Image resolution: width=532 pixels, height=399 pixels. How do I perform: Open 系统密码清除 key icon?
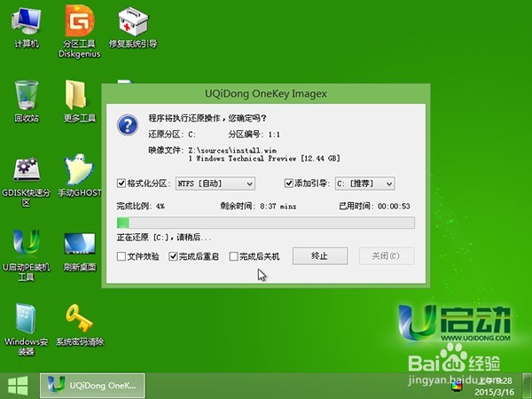point(80,325)
